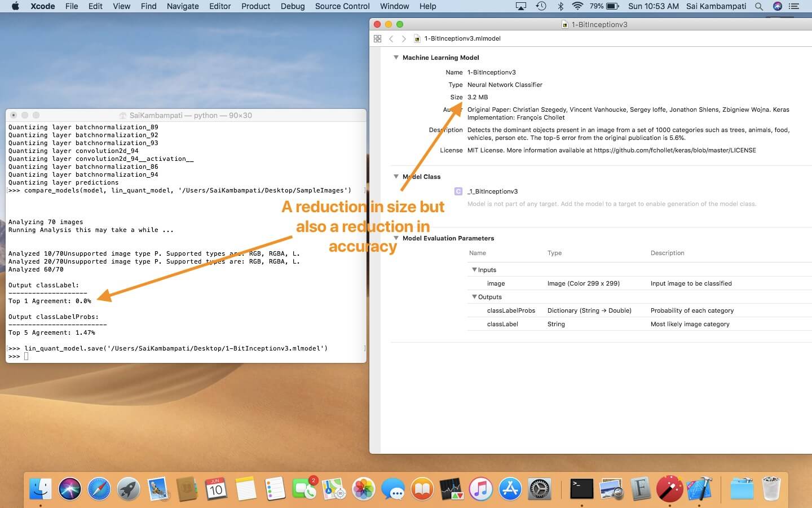Click the go forward chevron in jump bar
This screenshot has height=508, width=812.
(403, 38)
